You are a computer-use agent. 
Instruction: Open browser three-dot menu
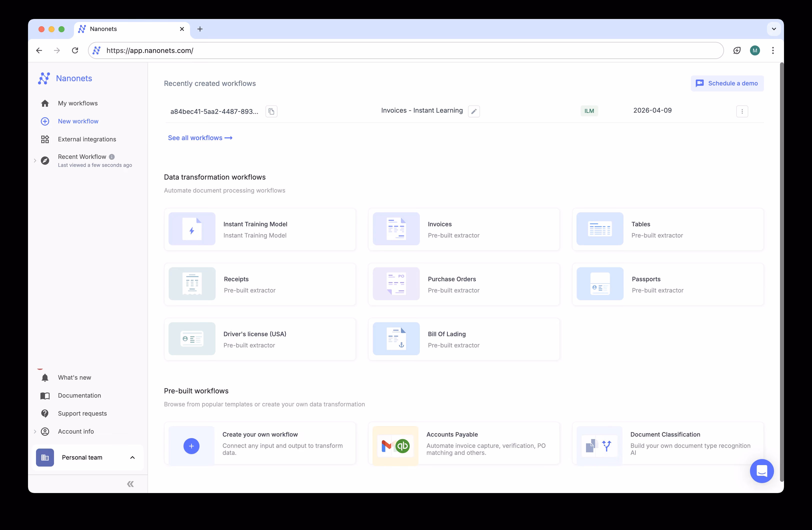tap(773, 50)
